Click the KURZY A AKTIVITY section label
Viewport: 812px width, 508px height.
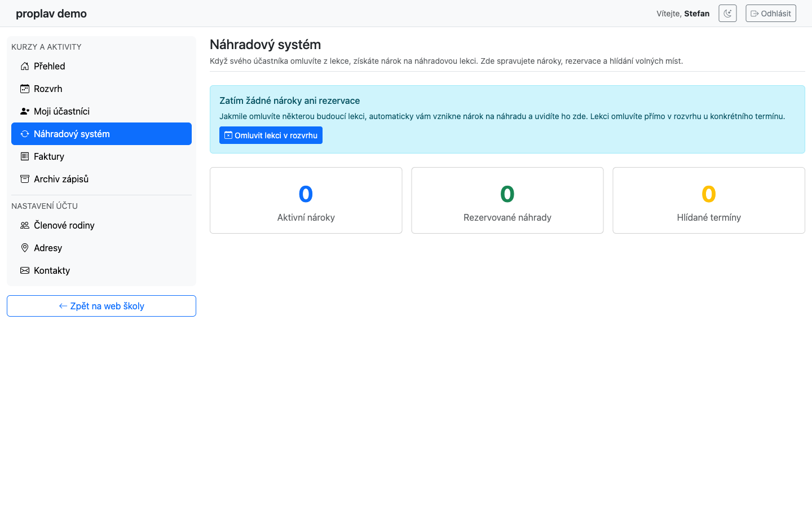pyautogui.click(x=46, y=47)
